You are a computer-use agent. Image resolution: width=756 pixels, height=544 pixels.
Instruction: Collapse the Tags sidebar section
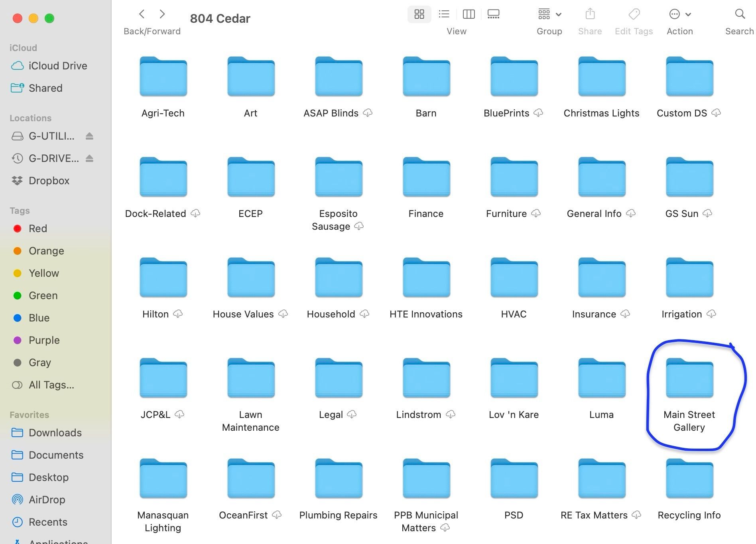pyautogui.click(x=20, y=210)
